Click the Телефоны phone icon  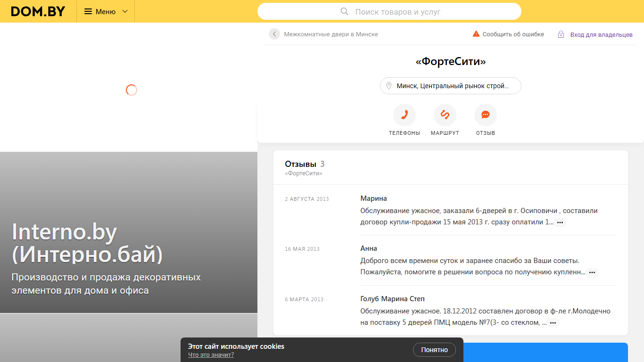(x=405, y=115)
